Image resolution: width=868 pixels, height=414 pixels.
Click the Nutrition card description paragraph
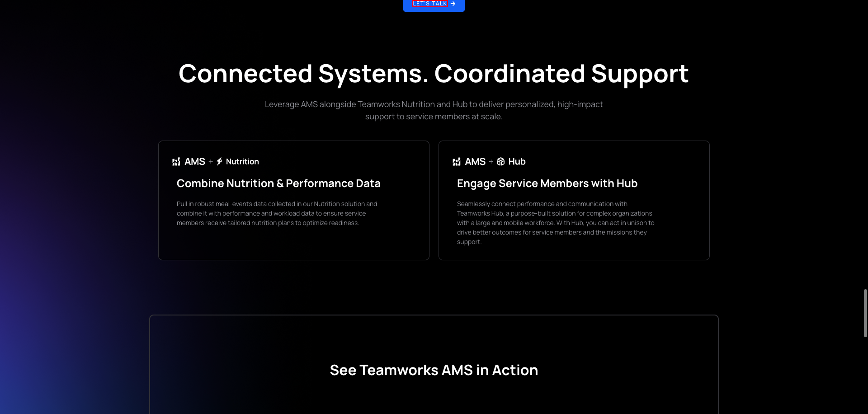[277, 213]
